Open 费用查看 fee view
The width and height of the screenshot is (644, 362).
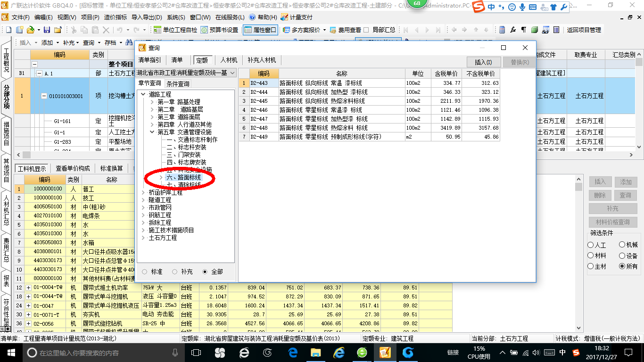tap(346, 30)
